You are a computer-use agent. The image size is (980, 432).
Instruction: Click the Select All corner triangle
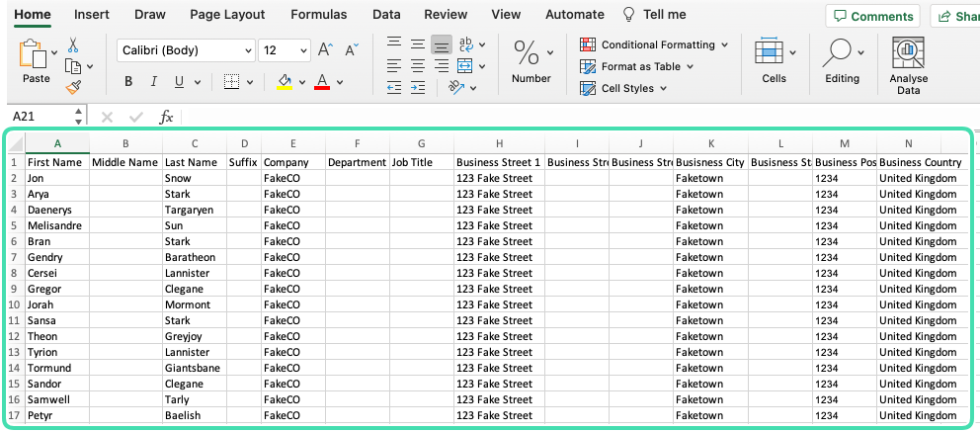point(16,143)
